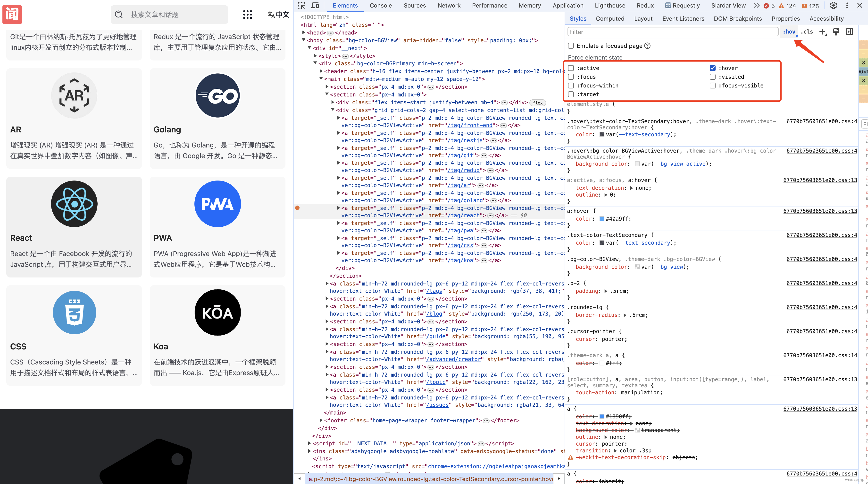Expand the footer-wrapper footer node
This screenshot has height=484, width=868.
tap(321, 420)
